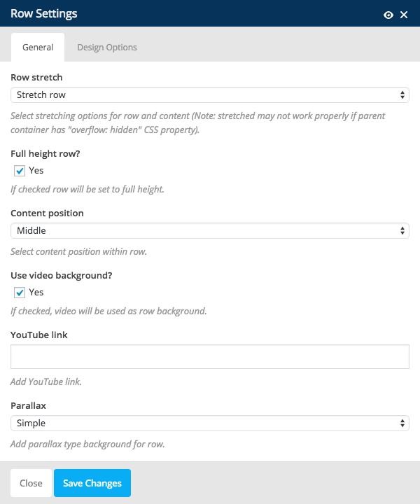This screenshot has height=504, width=420.
Task: Click the video background checkmark icon
Action: (x=20, y=293)
